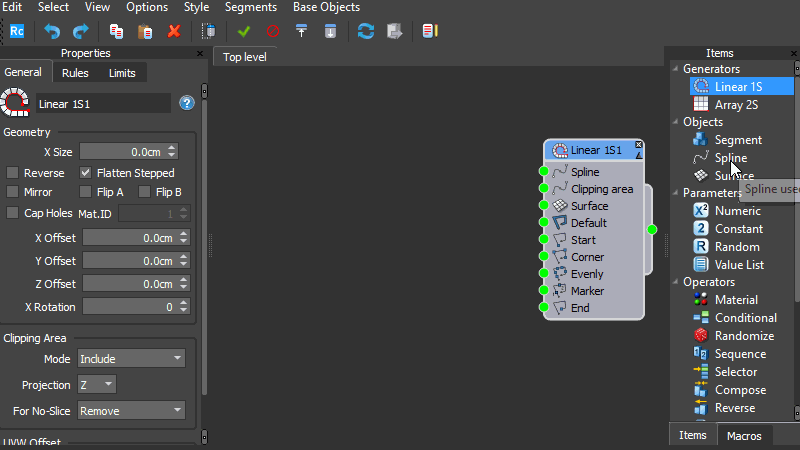
Task: Open the Projection axis dropdown
Action: pyautogui.click(x=97, y=384)
